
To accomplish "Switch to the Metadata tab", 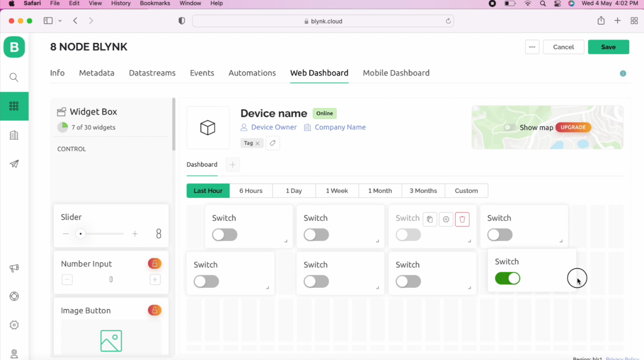I will 96,73.
